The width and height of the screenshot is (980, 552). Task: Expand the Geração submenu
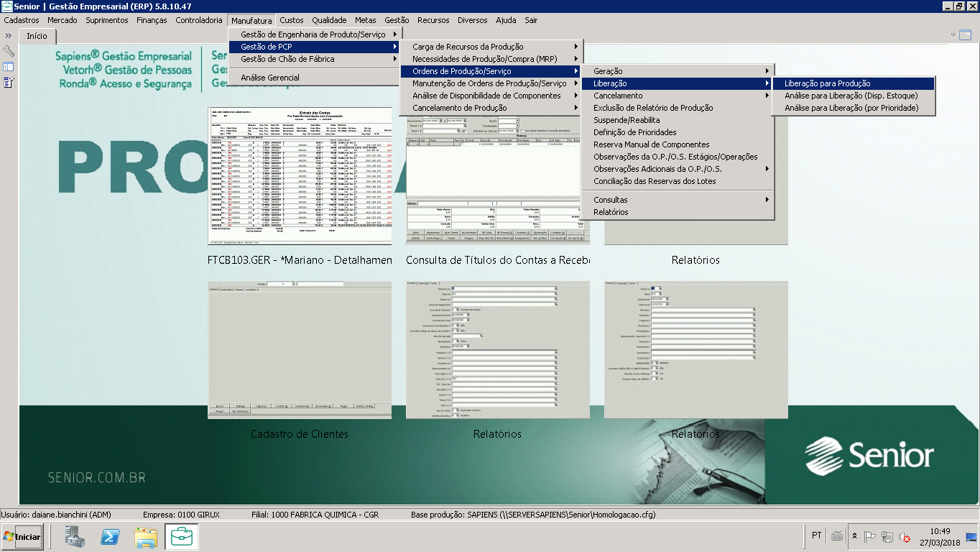678,71
